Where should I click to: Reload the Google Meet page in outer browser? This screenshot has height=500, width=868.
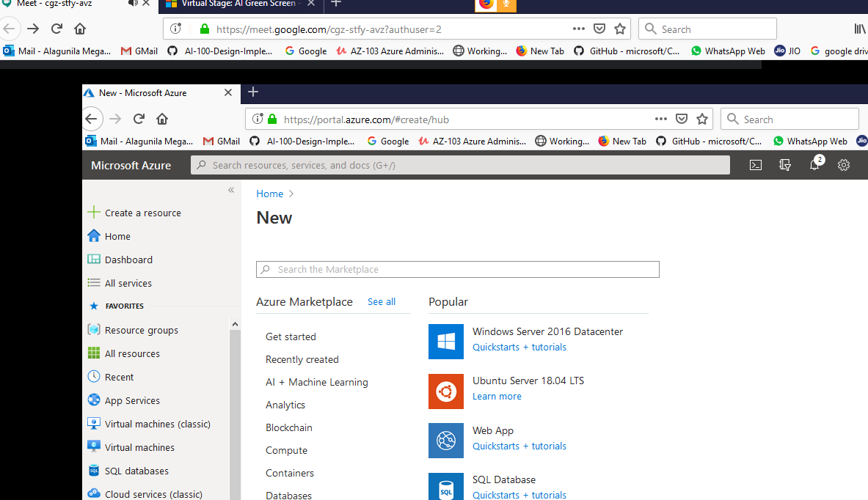pyautogui.click(x=56, y=29)
